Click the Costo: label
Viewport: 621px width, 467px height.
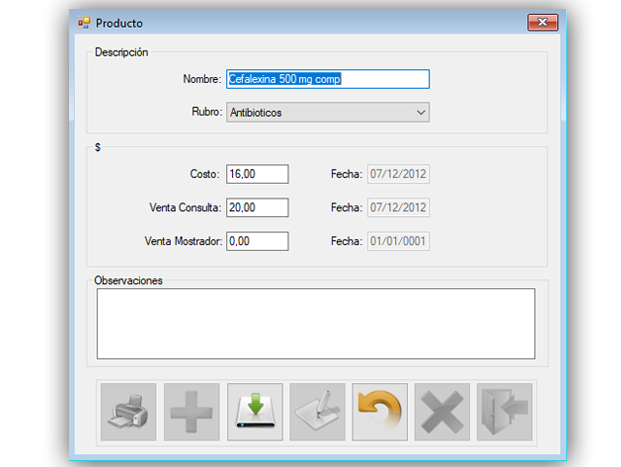point(205,174)
